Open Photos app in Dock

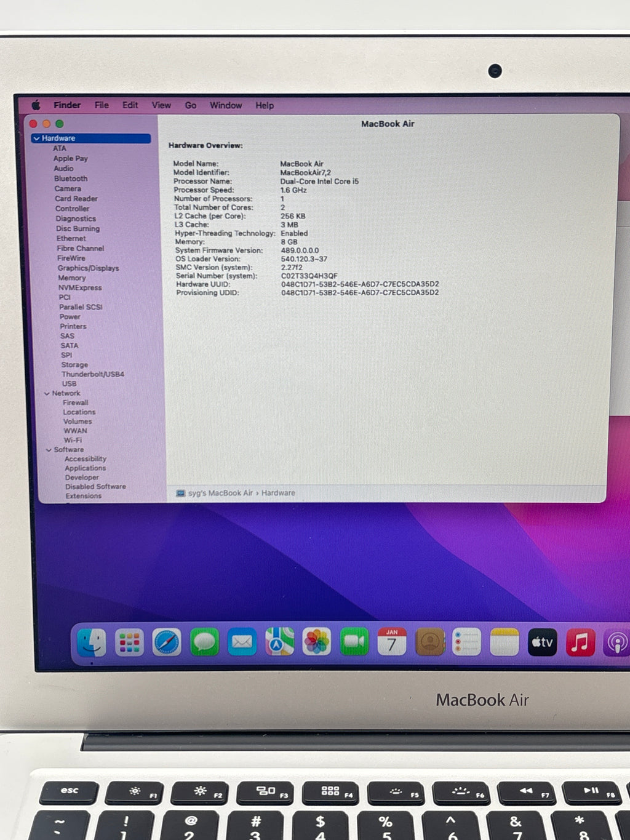tap(317, 642)
